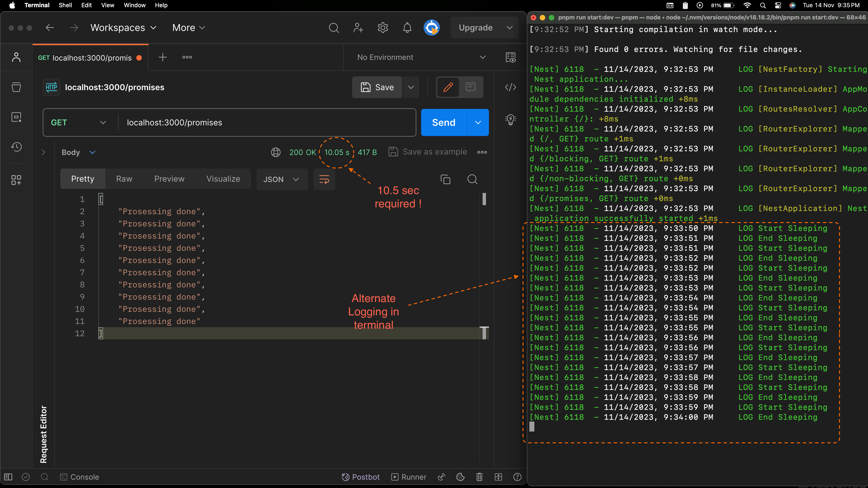Open the code snippet panel icon
Image resolution: width=868 pixels, height=488 pixels.
(x=510, y=87)
